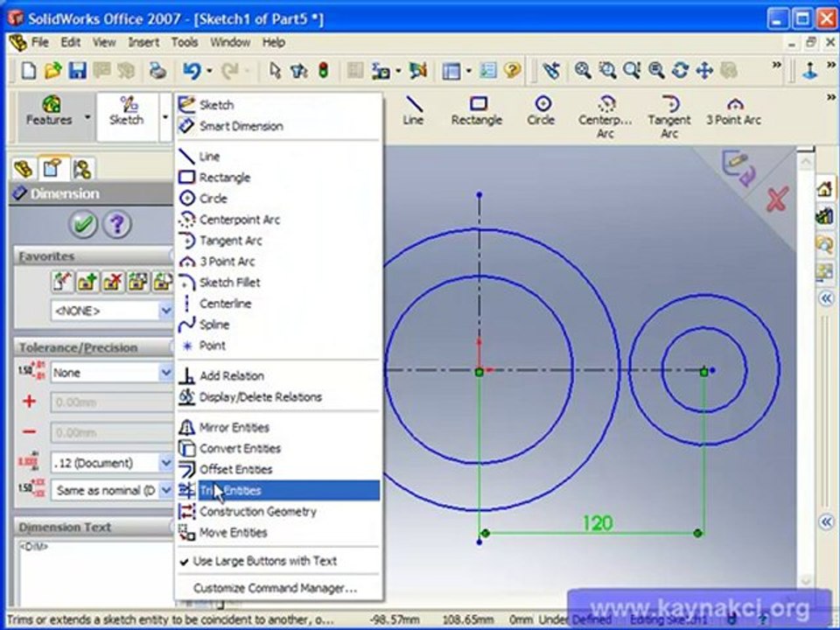840x630 pixels.
Task: Choose Centerline in the list
Action: 278,304
